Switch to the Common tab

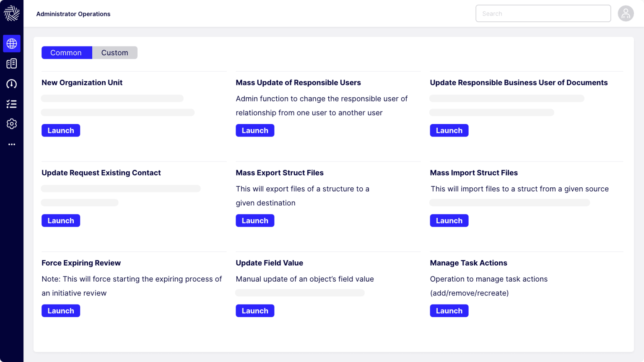(x=66, y=53)
